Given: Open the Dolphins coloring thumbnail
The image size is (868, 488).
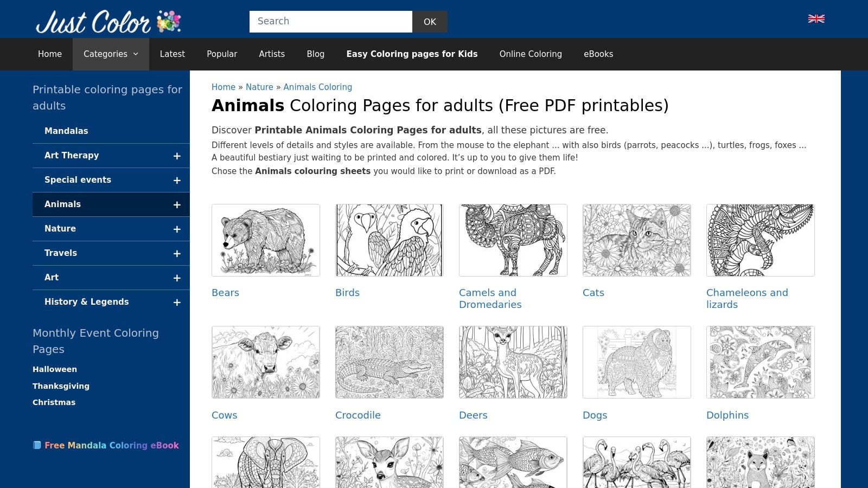Looking at the screenshot, I should click(x=760, y=362).
